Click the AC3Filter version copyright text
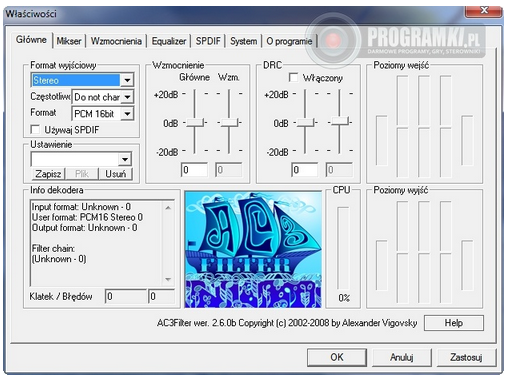Image resolution: width=509 pixels, height=380 pixels. (287, 323)
